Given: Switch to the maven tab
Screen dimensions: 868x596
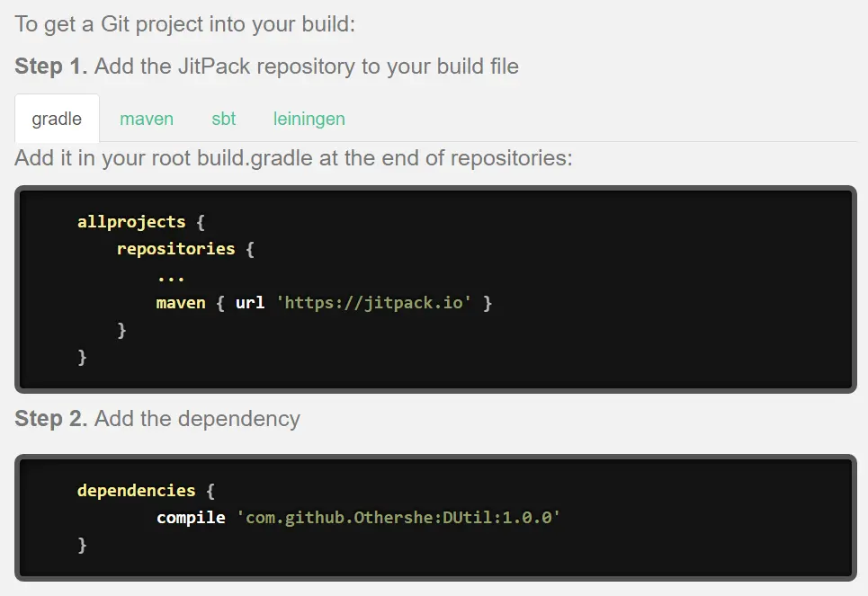Looking at the screenshot, I should [147, 119].
